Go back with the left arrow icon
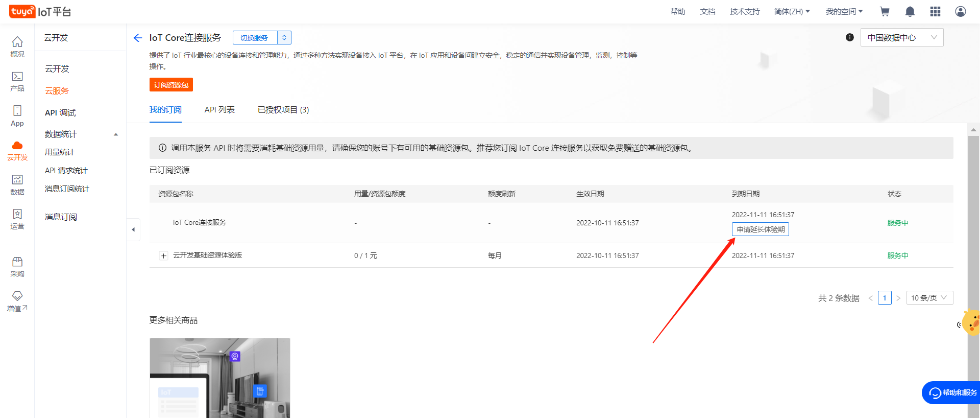Screen dimensions: 980x418 pyautogui.click(x=137, y=38)
